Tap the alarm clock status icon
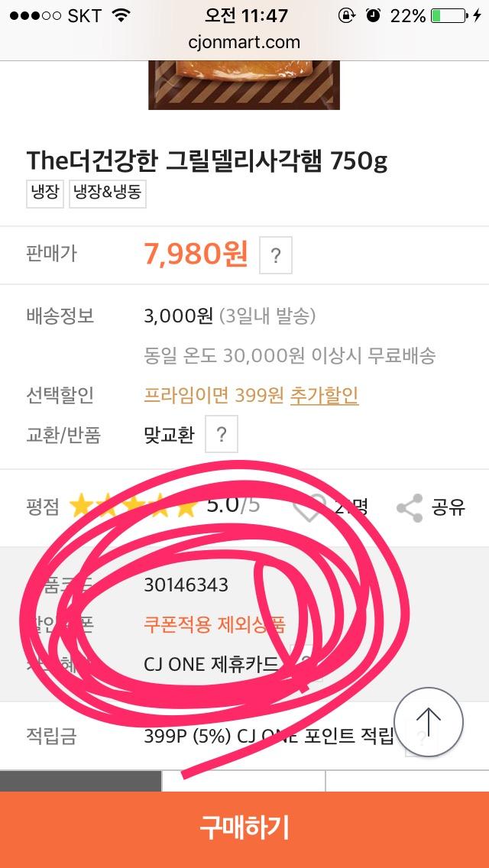This screenshot has height=868, width=489. [x=374, y=15]
